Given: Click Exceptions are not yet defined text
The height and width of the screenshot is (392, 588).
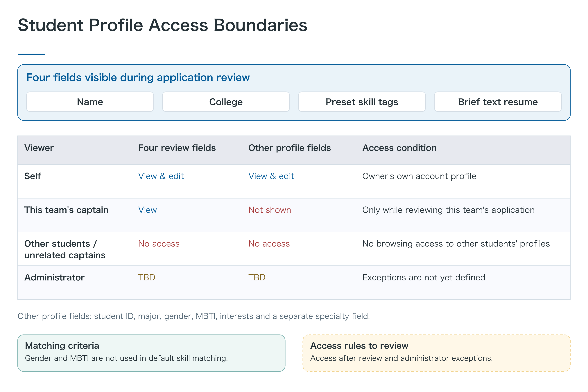Looking at the screenshot, I should [x=424, y=277].
